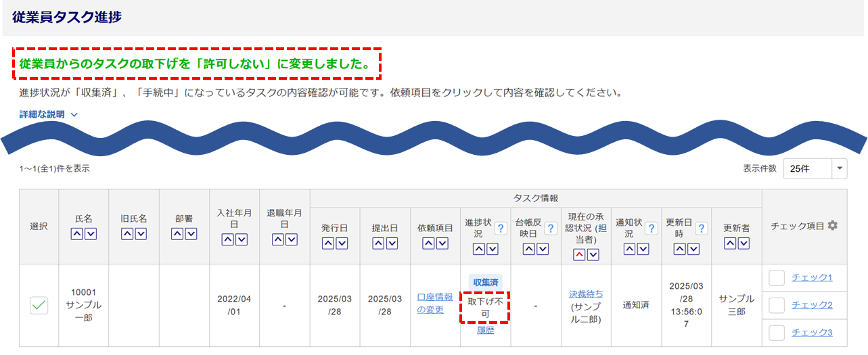This screenshot has height=355, width=868.
Task: View the 履歴 history link
Action: pos(485,331)
